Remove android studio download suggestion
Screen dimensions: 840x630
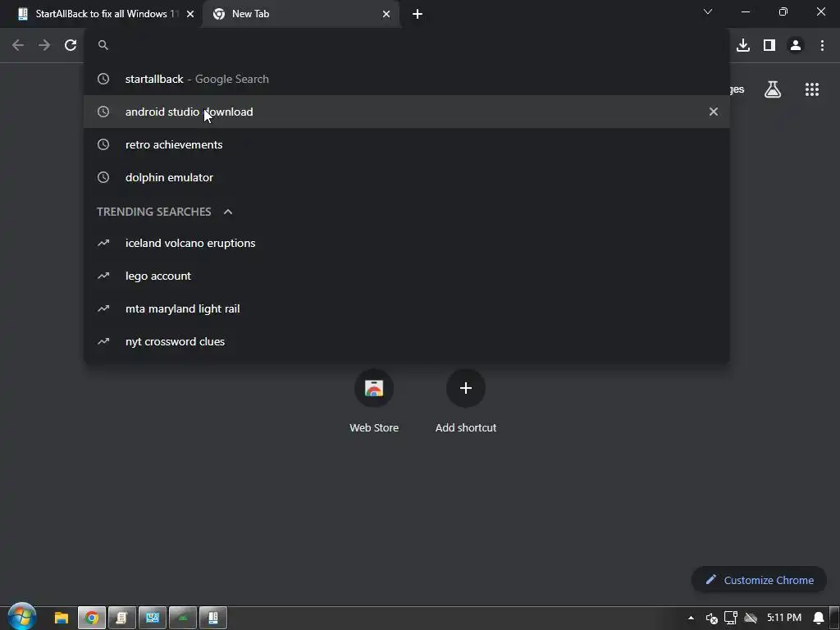click(x=714, y=112)
